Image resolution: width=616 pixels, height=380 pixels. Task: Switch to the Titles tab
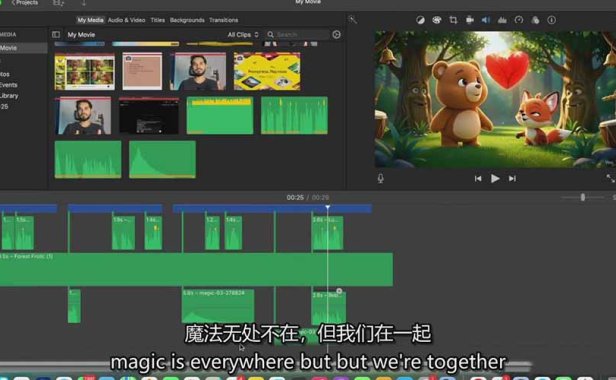pyautogui.click(x=158, y=20)
